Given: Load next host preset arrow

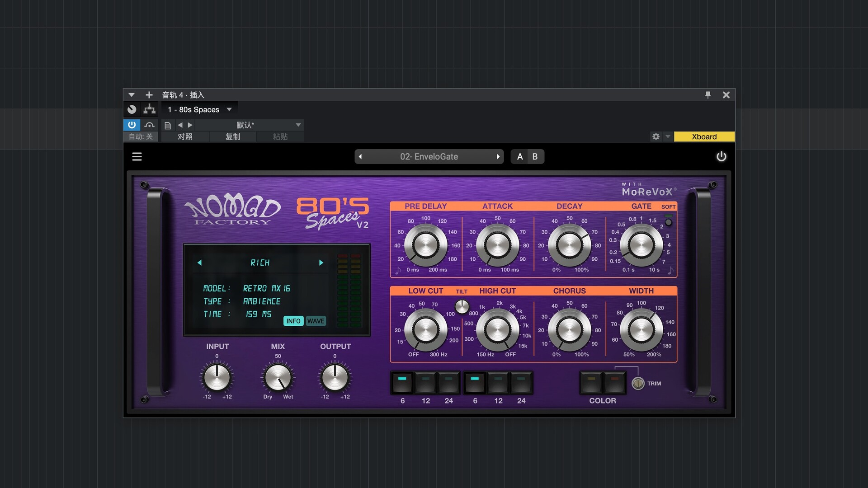Looking at the screenshot, I should click(190, 125).
